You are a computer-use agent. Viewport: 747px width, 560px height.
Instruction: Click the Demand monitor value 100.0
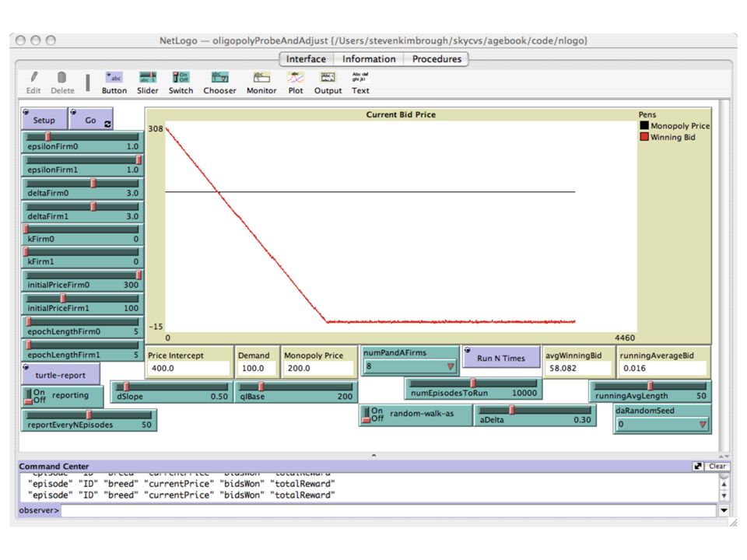click(256, 368)
